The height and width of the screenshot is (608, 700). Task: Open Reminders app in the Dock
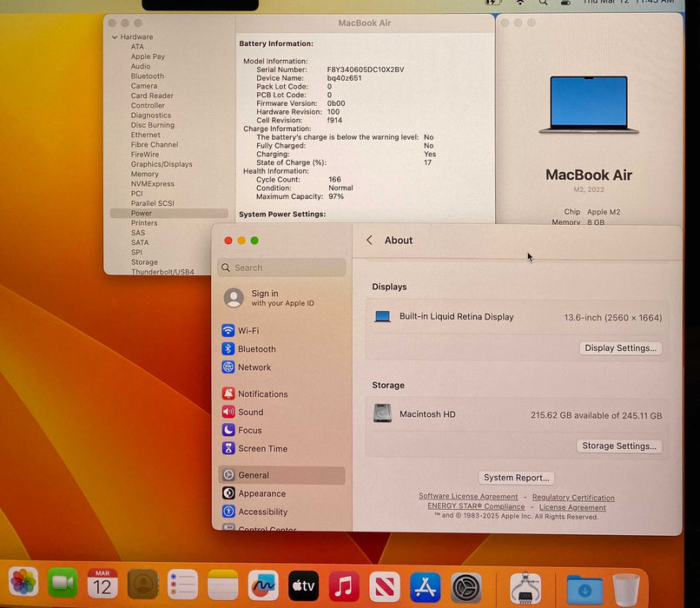[182, 585]
